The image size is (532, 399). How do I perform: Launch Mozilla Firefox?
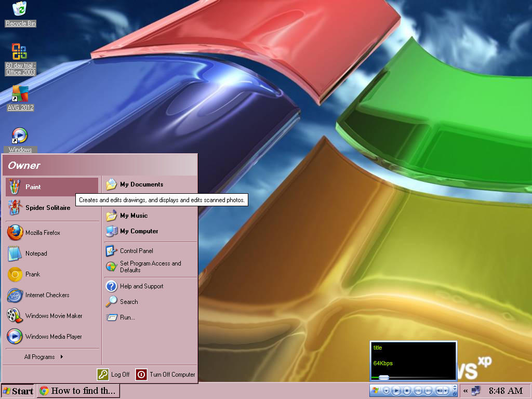42,233
